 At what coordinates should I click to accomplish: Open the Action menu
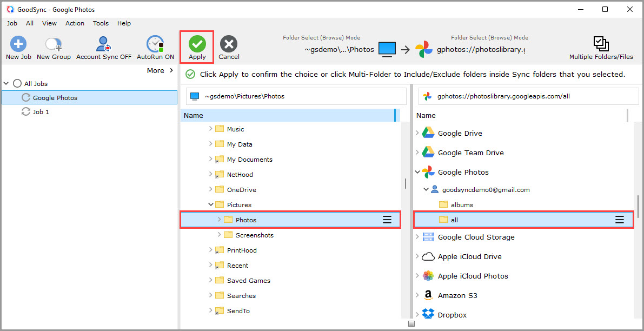coord(75,23)
